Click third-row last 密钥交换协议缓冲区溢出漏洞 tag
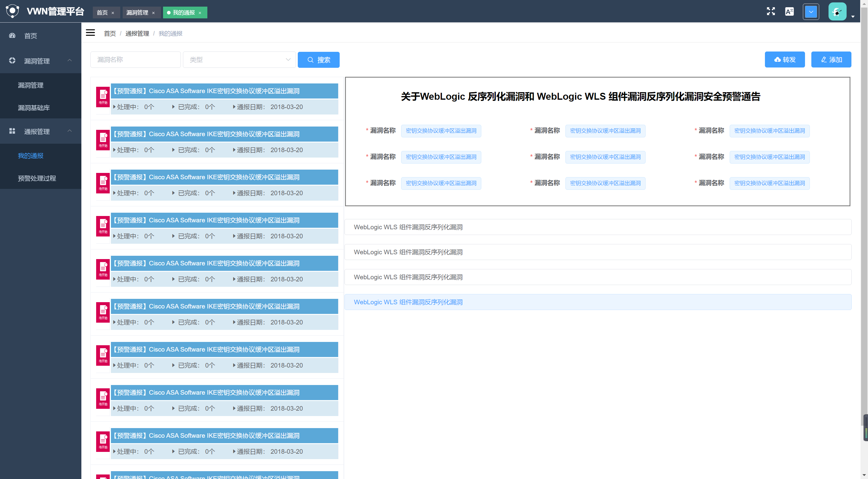Viewport: 868px width, 479px height. pyautogui.click(x=770, y=183)
